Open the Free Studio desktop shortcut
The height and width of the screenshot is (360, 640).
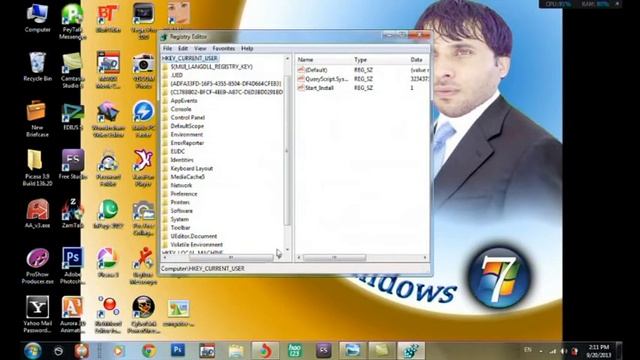[72, 164]
